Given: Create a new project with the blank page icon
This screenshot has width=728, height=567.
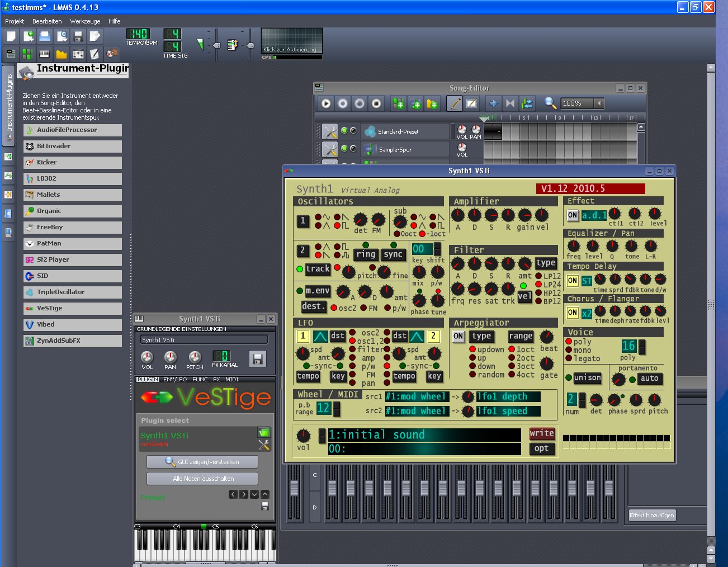Looking at the screenshot, I should (11, 36).
